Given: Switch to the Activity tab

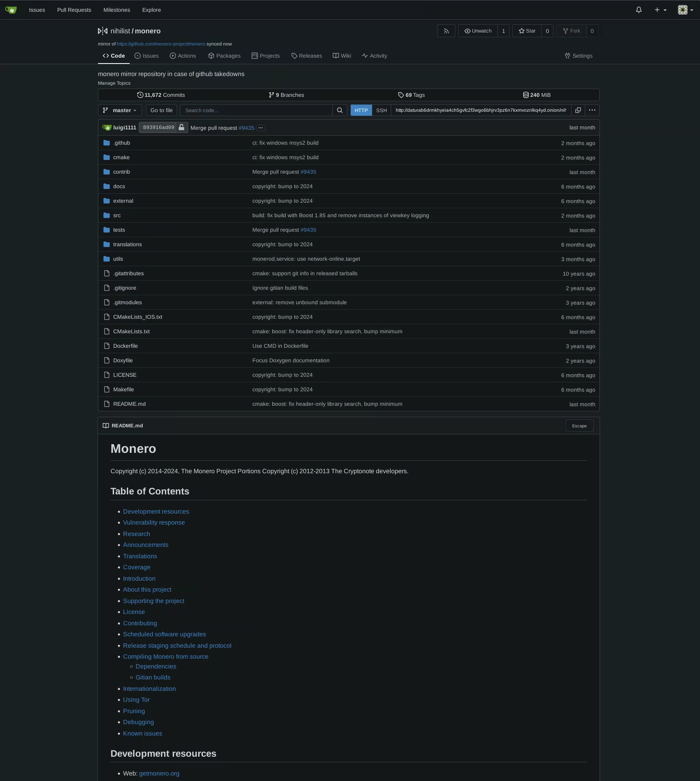Looking at the screenshot, I should (x=374, y=56).
